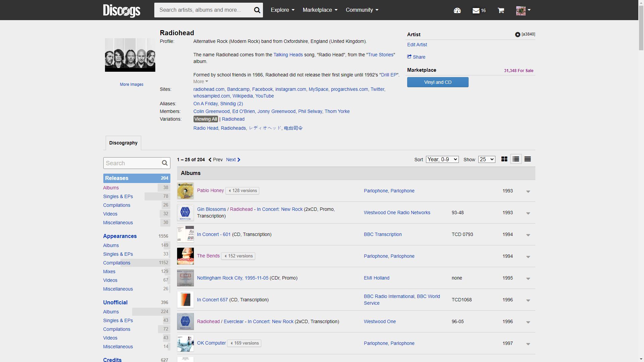
Task: Click the Discogs artist ID icon
Action: 518,34
